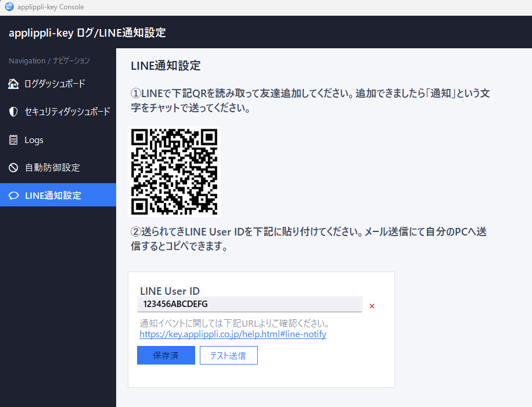Screen dimensions: 532x407
Task: Click the LINE User ID input field
Action: [250, 304]
